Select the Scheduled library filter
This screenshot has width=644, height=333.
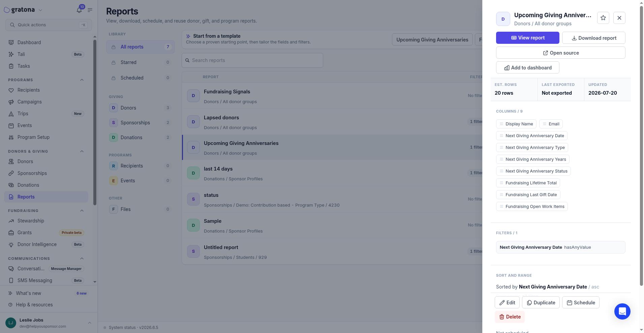[x=141, y=78]
